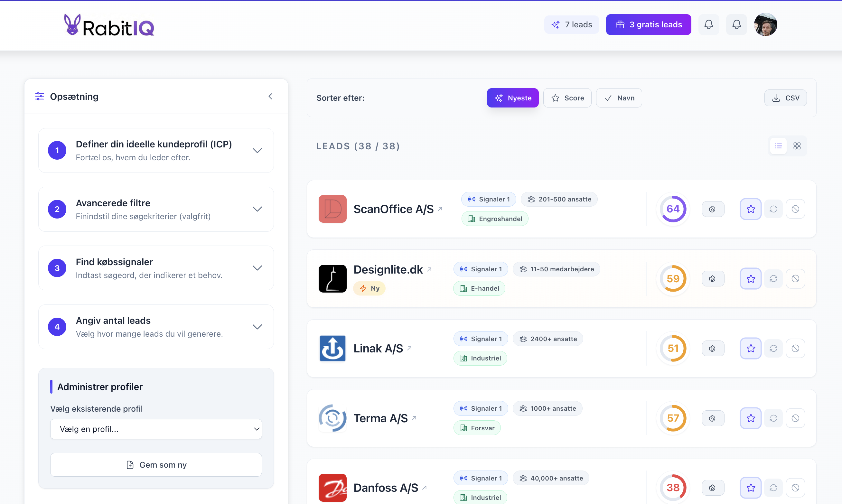Screen dimensions: 842x504
Task: Open Vælg en profil dropdown
Action: (156, 429)
